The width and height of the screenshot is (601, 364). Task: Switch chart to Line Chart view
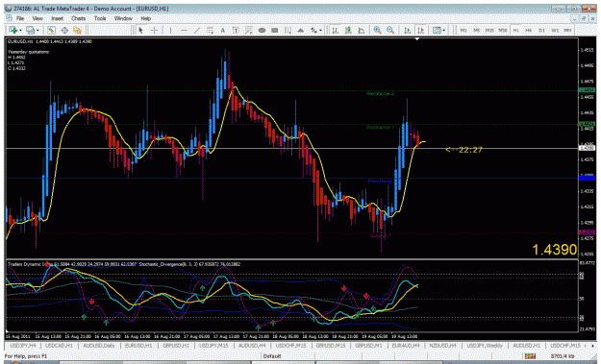pos(362,30)
